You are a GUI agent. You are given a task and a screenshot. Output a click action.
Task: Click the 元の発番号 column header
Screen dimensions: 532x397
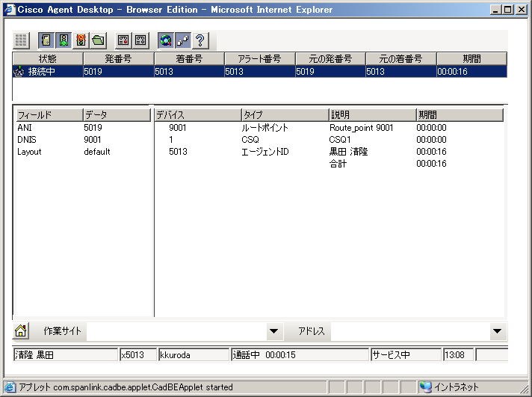[330, 59]
